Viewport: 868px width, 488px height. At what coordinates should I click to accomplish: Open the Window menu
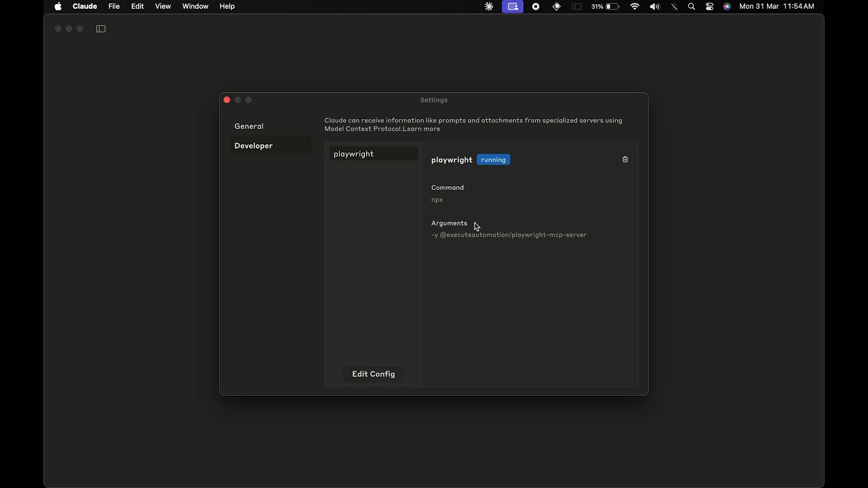click(x=195, y=6)
